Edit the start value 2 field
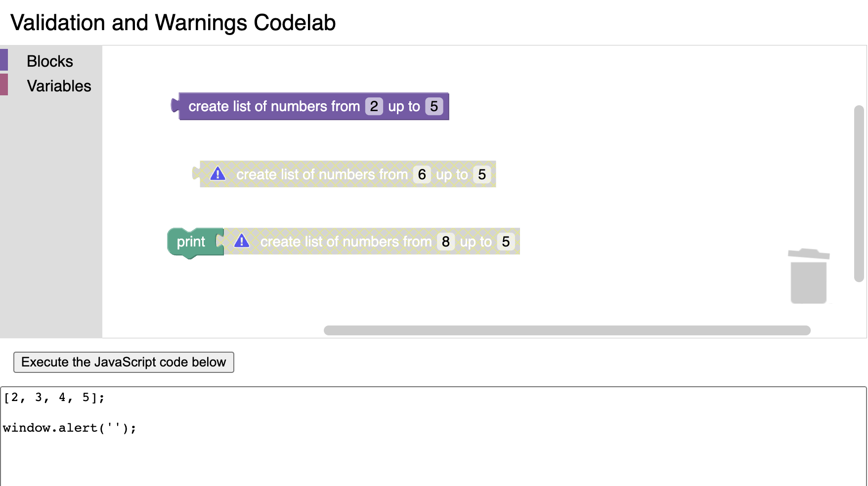 pyautogui.click(x=374, y=106)
